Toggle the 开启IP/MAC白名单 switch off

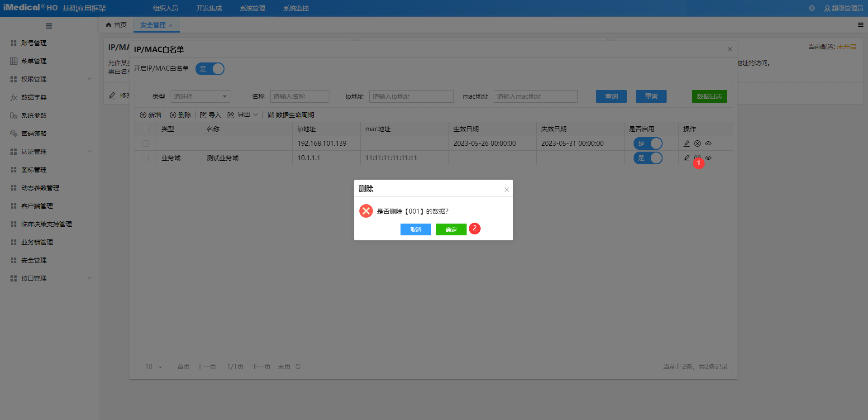pos(210,69)
